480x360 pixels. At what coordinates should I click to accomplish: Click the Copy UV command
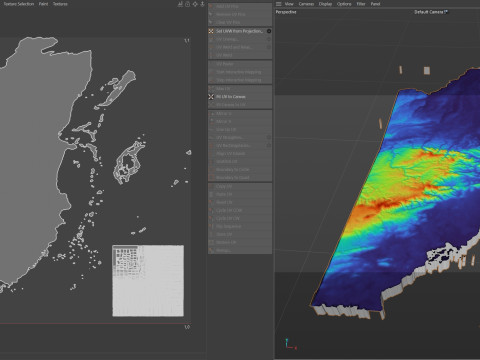240,186
